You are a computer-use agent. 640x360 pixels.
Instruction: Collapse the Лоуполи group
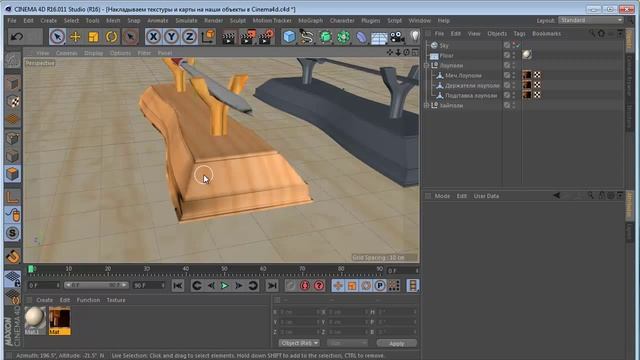point(426,65)
